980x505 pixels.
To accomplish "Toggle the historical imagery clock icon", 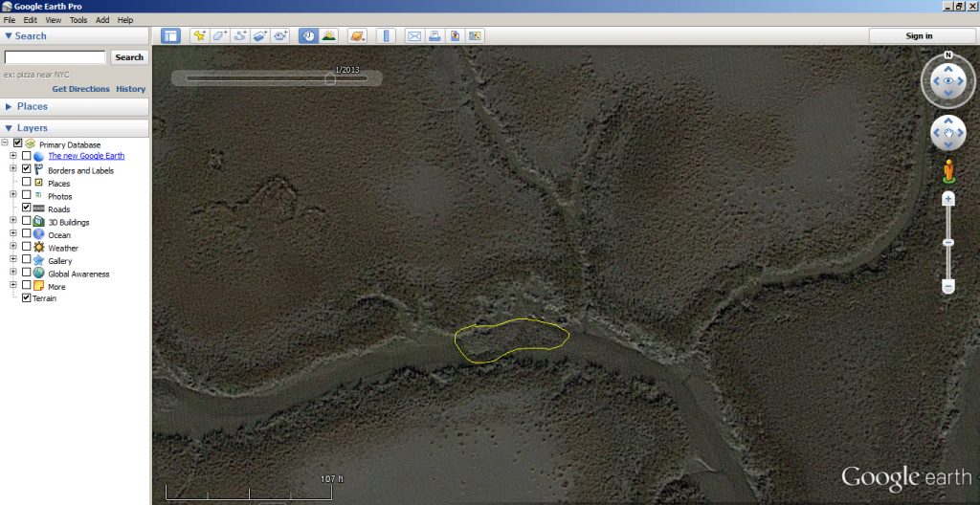I will coord(308,35).
